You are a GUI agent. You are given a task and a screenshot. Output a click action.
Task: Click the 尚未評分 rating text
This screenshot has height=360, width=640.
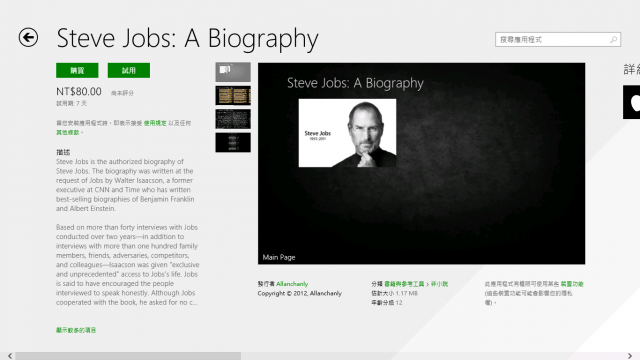pos(122,93)
